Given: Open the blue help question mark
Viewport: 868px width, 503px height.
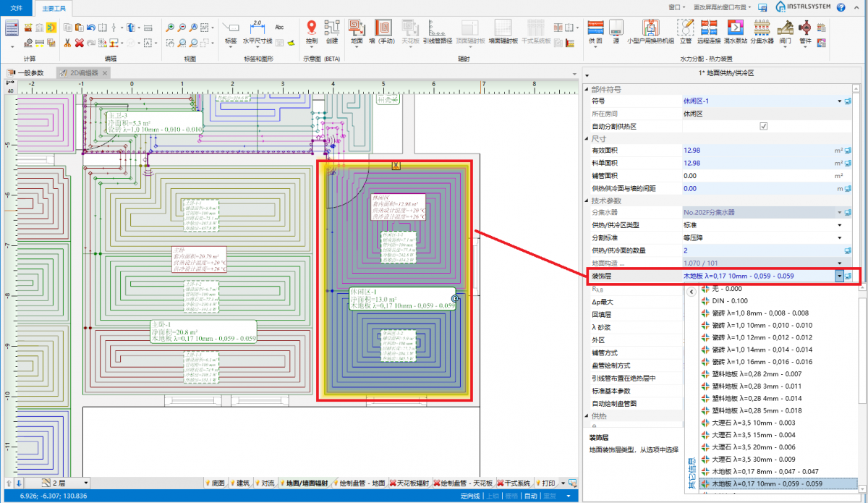Looking at the screenshot, I should tap(841, 7).
